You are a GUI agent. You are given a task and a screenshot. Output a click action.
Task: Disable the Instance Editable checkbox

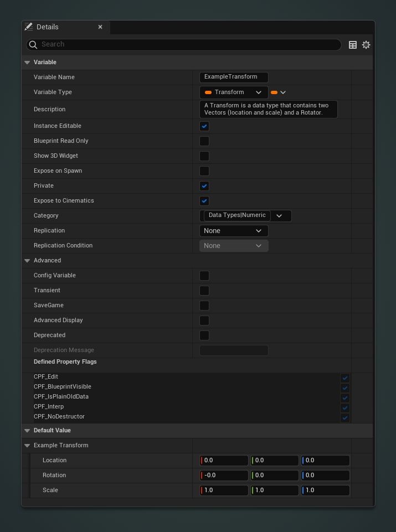[x=204, y=126]
